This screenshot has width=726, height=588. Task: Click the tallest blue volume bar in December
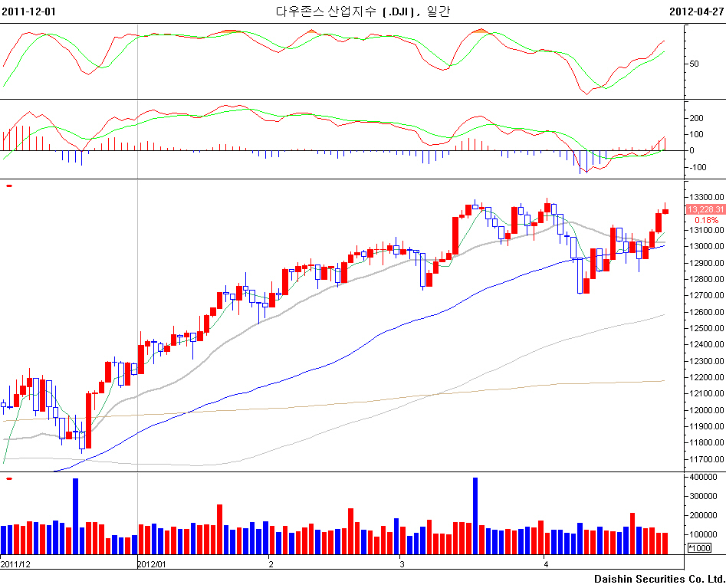pyautogui.click(x=75, y=515)
